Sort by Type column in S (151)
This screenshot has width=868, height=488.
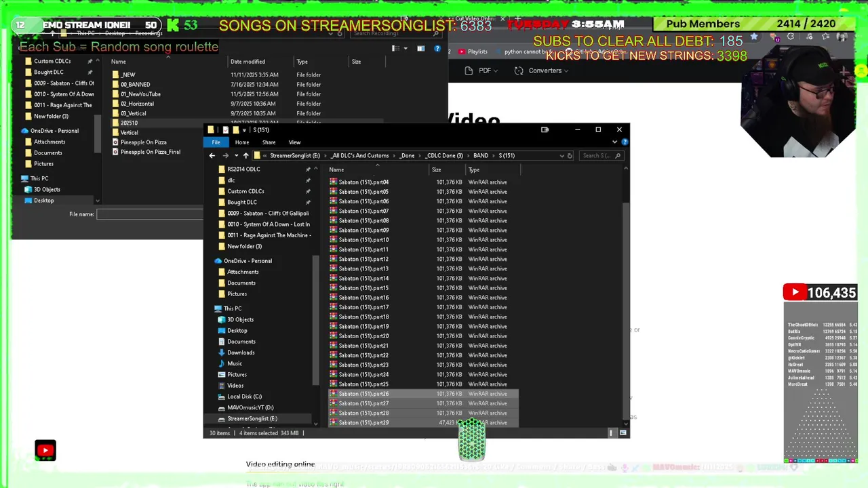coord(492,170)
